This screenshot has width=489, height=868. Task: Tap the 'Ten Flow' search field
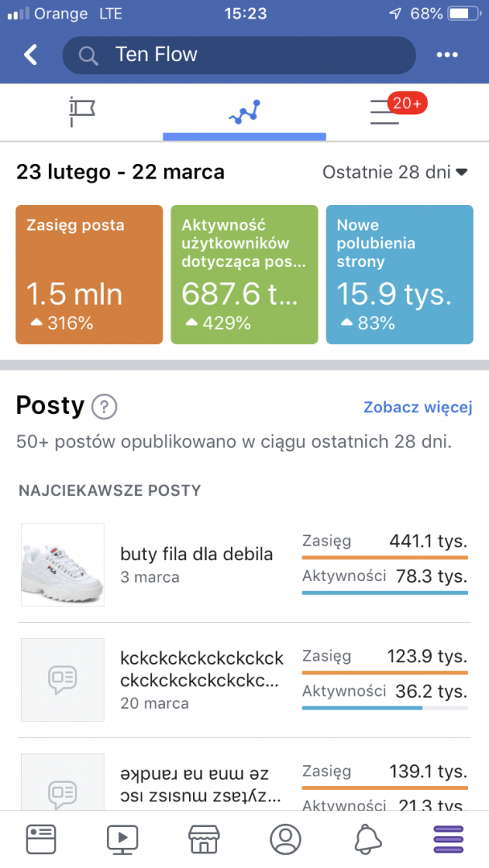(x=239, y=55)
